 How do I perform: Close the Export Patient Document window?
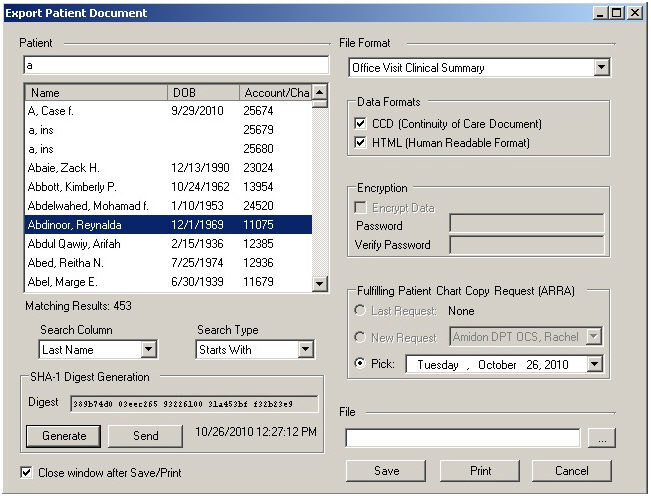pyautogui.click(x=635, y=13)
